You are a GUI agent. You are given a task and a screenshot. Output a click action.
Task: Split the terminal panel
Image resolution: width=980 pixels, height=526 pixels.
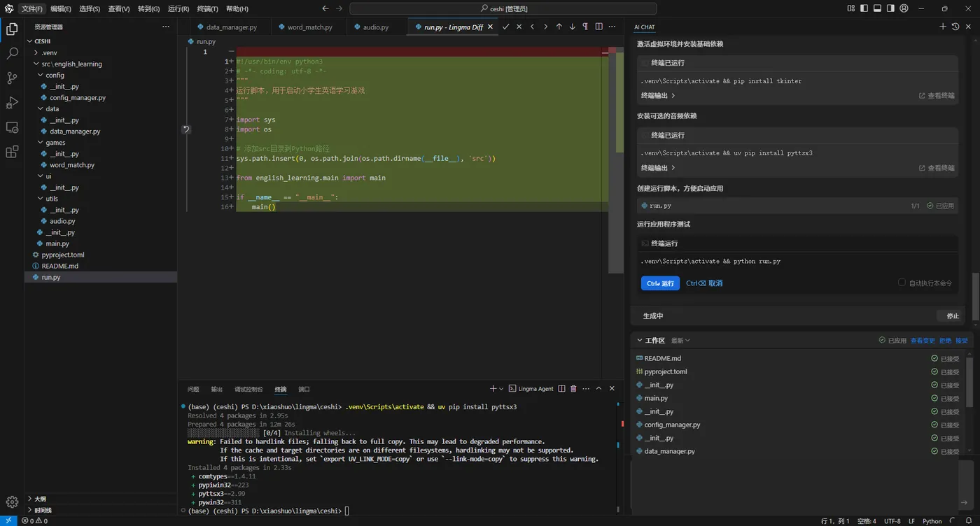pyautogui.click(x=561, y=389)
